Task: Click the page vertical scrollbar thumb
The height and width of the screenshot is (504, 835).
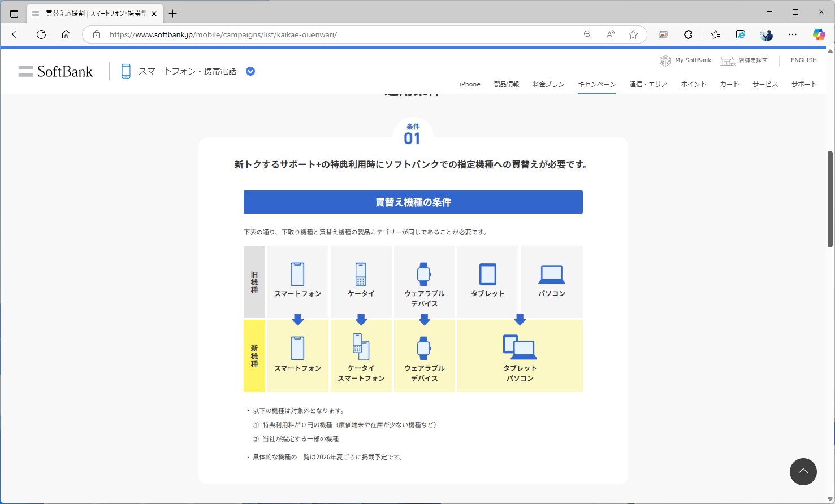Action: 830,199
